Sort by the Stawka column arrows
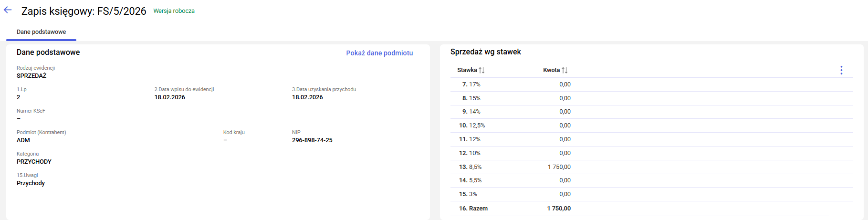This screenshot has height=220, width=868. [482, 70]
